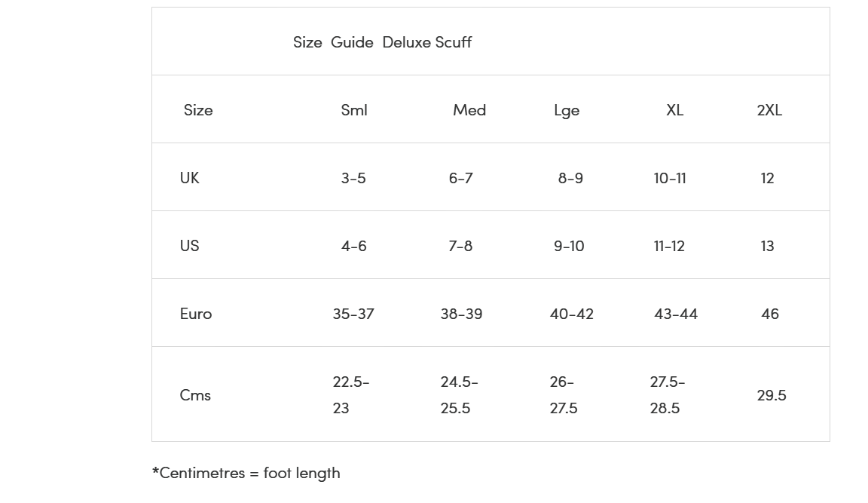Select the Euro row label

point(195,314)
